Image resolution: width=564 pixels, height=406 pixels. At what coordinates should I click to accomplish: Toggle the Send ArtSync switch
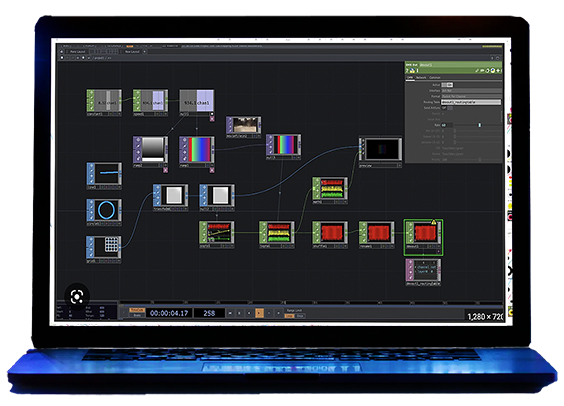[447, 108]
